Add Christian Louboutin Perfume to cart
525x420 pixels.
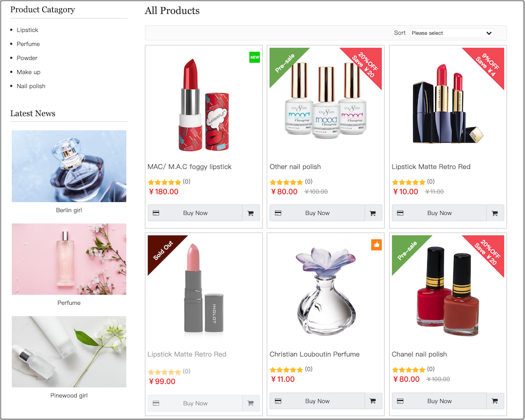373,401
